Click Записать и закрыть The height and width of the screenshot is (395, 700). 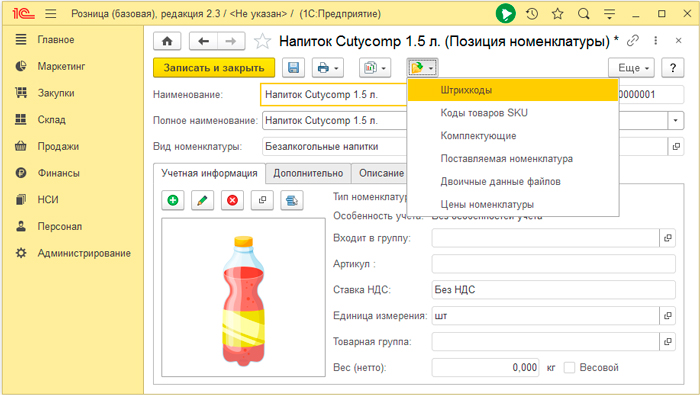click(214, 68)
